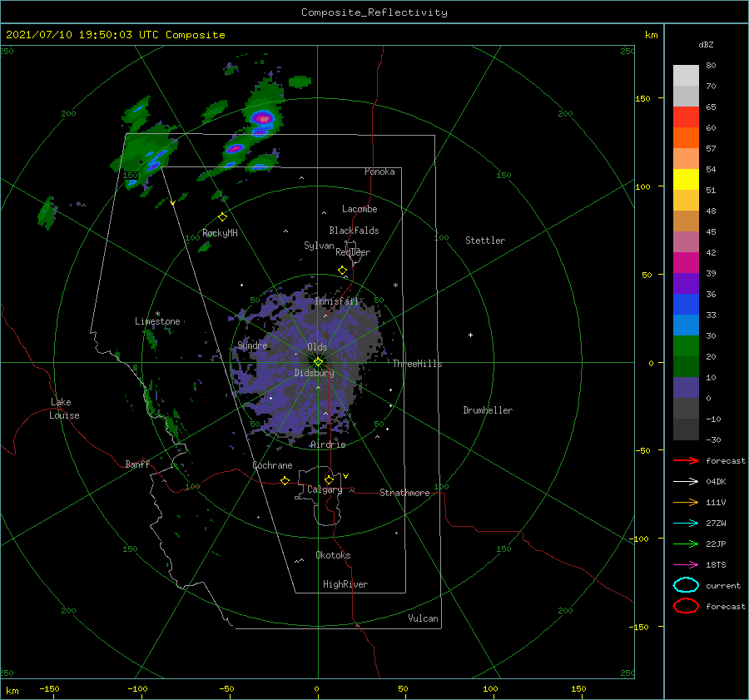This screenshot has width=749, height=700.
Task: Select the green 22JP arrow symbol
Action: [x=686, y=544]
